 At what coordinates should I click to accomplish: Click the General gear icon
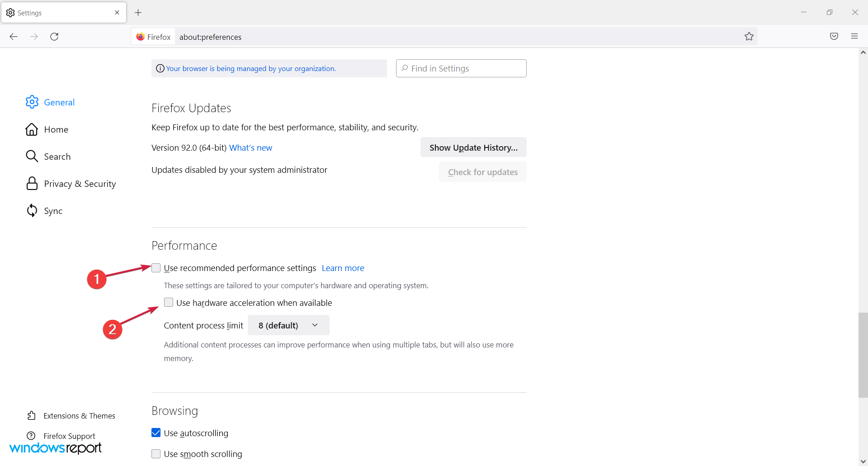point(32,102)
